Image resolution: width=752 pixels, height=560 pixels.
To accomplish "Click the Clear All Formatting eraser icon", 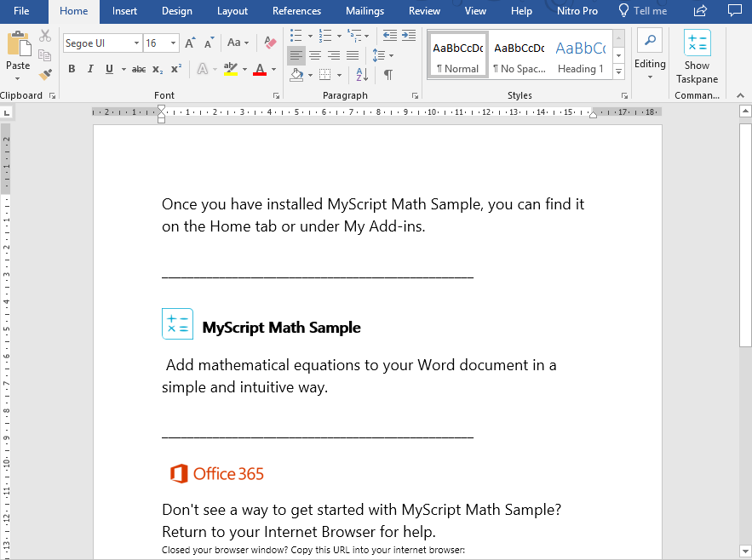I will [270, 43].
